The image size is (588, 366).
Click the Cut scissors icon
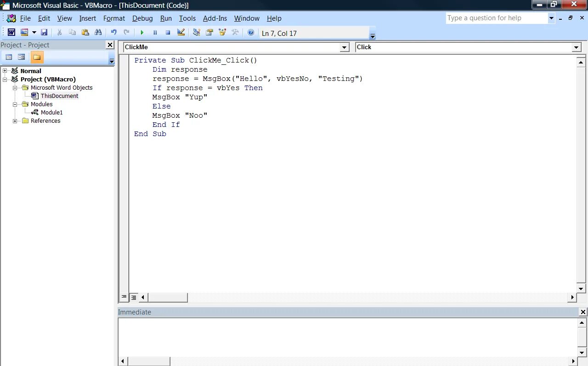point(59,33)
